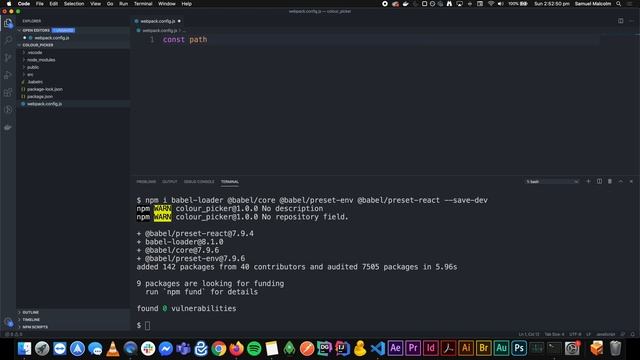The height and width of the screenshot is (360, 640).
Task: Open the File menu
Action: click(x=40, y=4)
